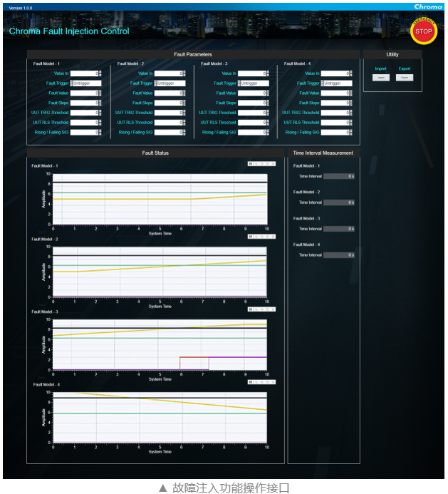
Task: Click the 'Fault Parameters' panel header
Action: point(193,54)
